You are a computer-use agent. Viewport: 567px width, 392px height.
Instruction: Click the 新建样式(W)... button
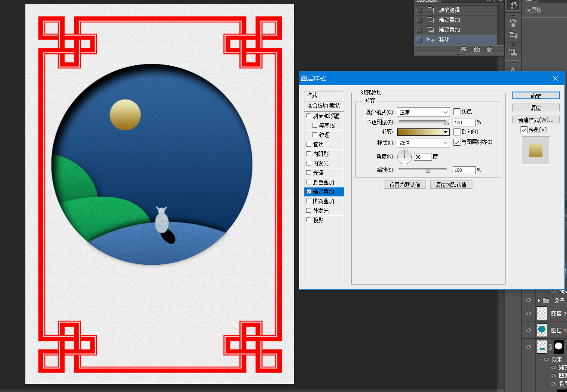pyautogui.click(x=536, y=119)
